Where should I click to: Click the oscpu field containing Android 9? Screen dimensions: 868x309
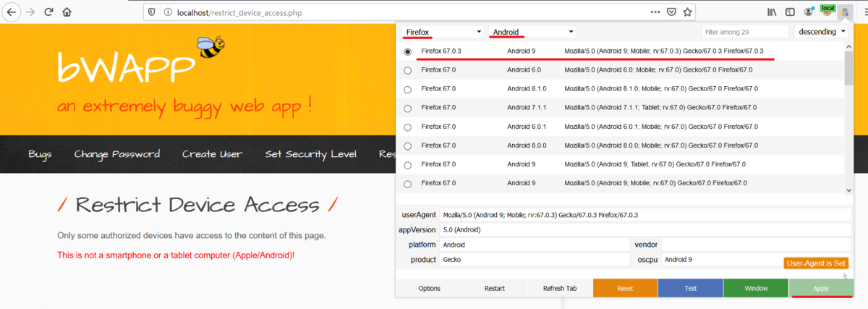click(756, 259)
